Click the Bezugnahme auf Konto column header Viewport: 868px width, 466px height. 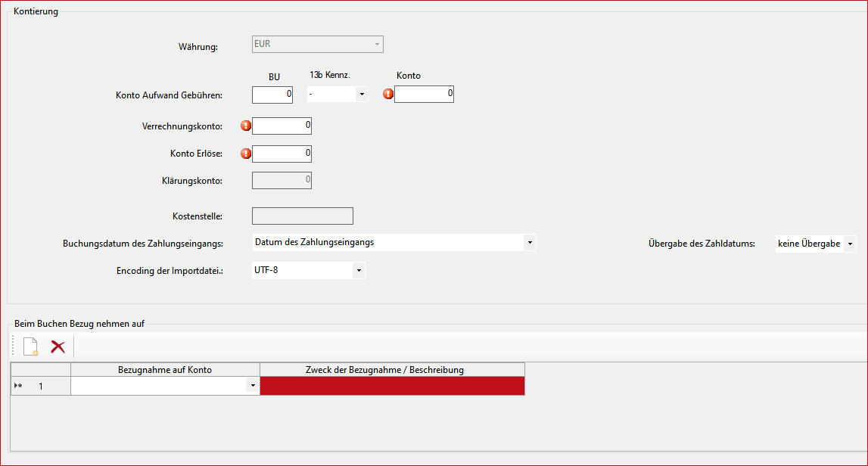click(x=165, y=370)
